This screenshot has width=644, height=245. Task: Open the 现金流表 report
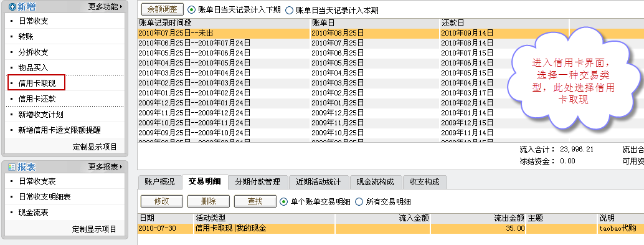coord(33,213)
